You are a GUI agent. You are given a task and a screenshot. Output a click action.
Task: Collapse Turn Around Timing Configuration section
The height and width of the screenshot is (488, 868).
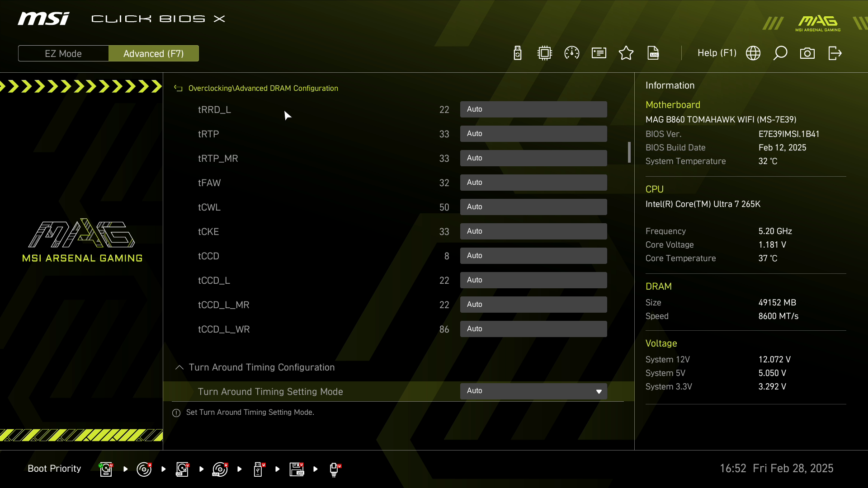179,367
